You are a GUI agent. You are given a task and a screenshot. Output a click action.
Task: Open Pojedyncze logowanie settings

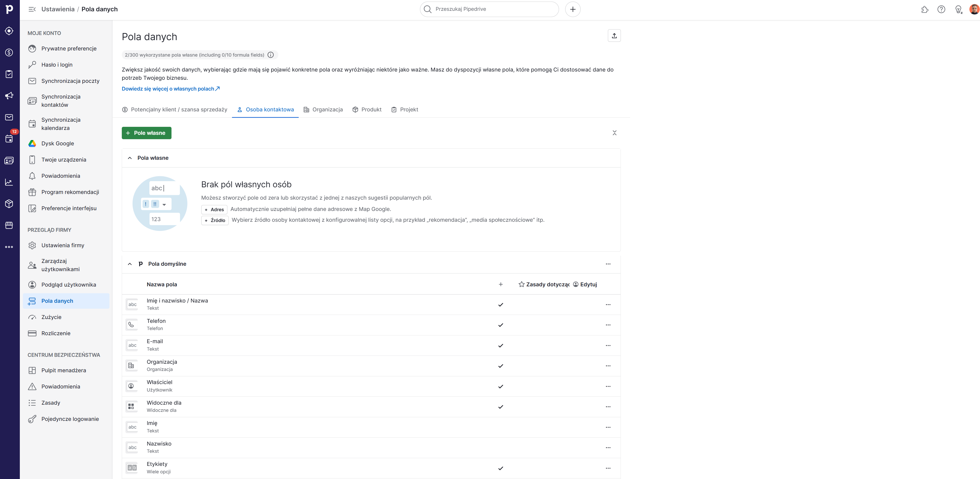click(x=66, y=419)
